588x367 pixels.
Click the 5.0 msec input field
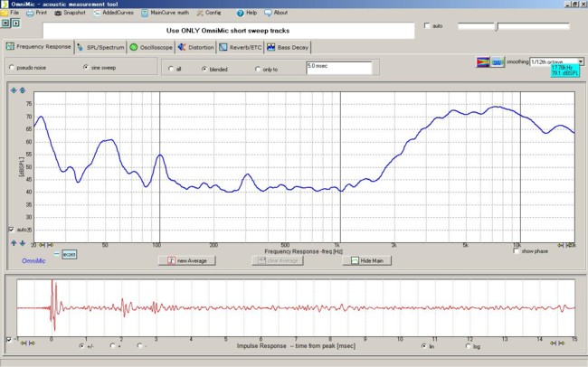pos(339,68)
